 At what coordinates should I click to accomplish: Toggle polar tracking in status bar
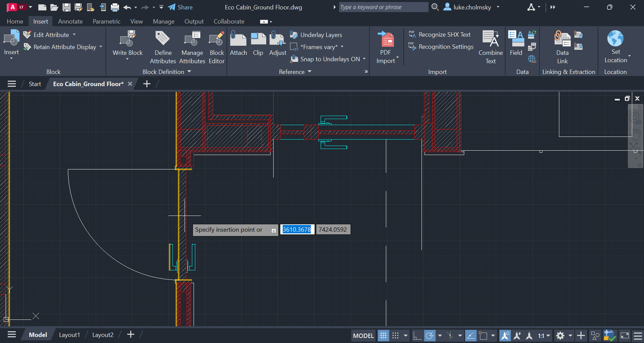pyautogui.click(x=430, y=335)
